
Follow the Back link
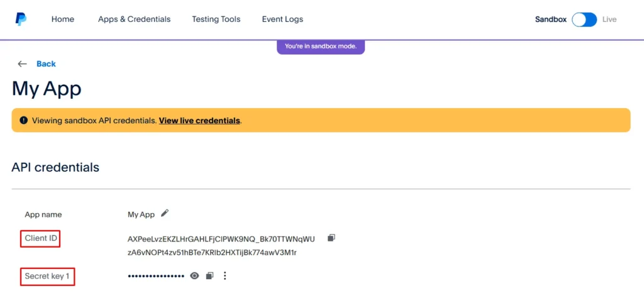[46, 64]
